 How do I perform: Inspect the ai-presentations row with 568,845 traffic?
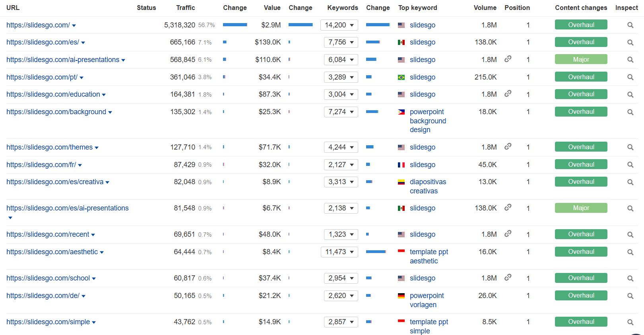coord(630,60)
